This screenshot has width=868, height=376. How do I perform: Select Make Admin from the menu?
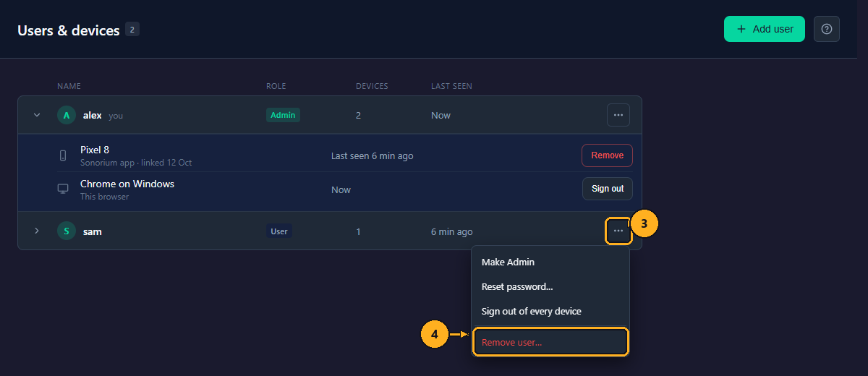point(550,262)
